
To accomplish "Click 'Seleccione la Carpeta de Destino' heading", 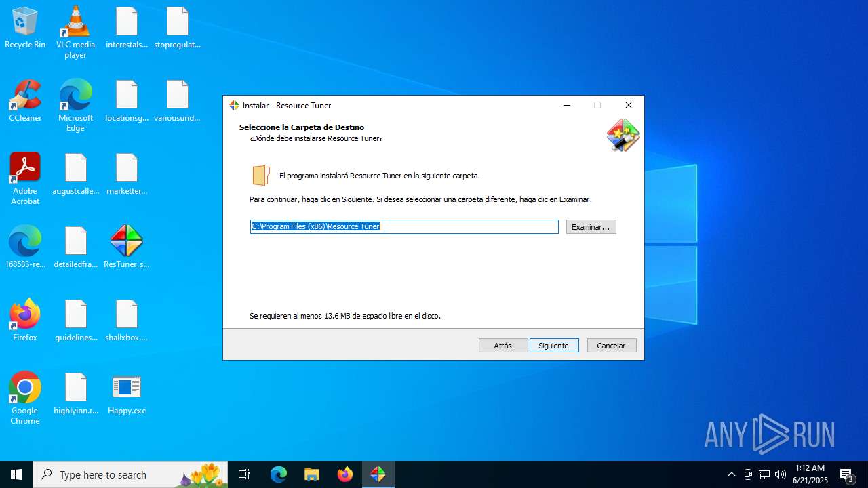I will [x=302, y=127].
